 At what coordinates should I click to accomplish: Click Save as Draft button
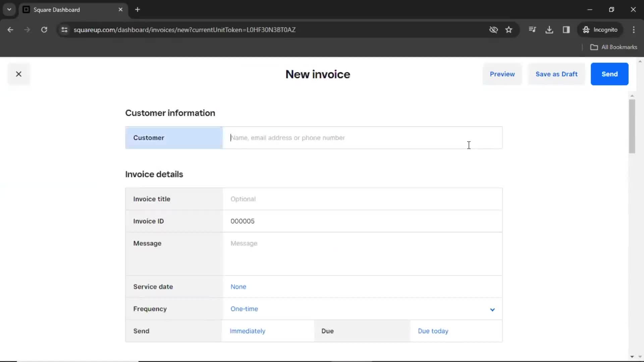click(556, 74)
